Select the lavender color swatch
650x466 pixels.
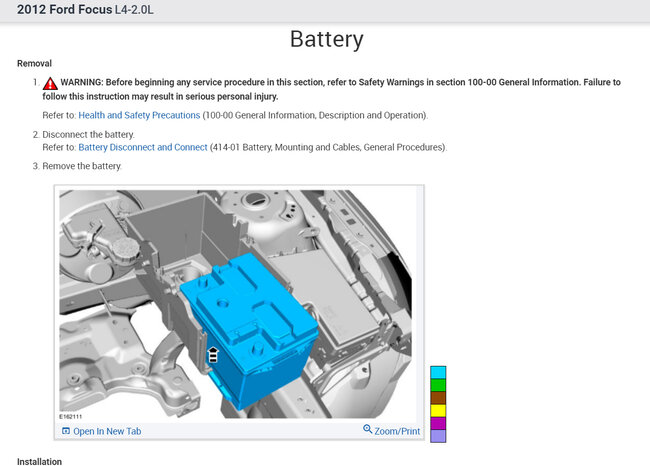[x=438, y=436]
